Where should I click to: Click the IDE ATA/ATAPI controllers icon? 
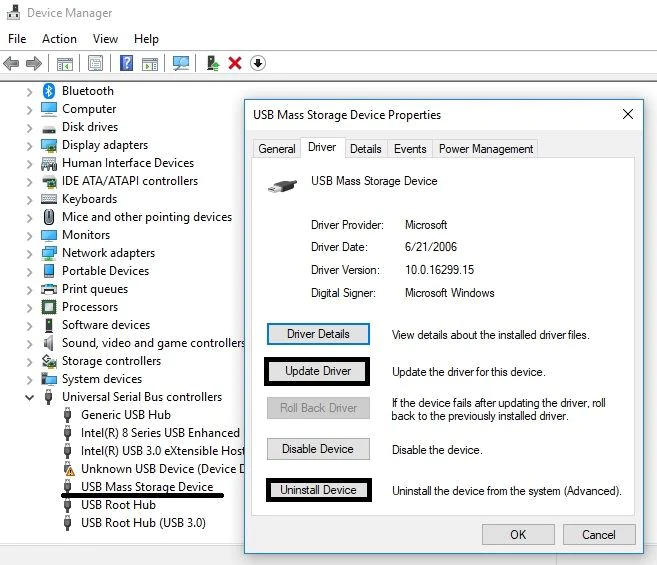(49, 181)
